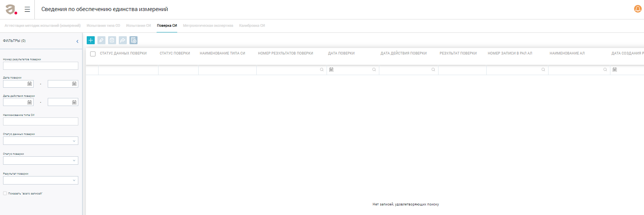This screenshot has height=215, width=644.
Task: Click the document history icon in toolbar
Action: coord(133,40)
